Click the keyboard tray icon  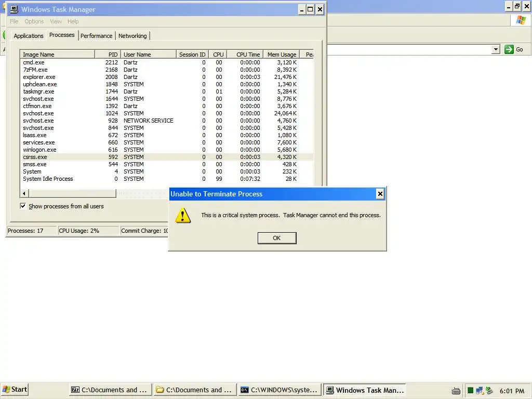click(456, 391)
